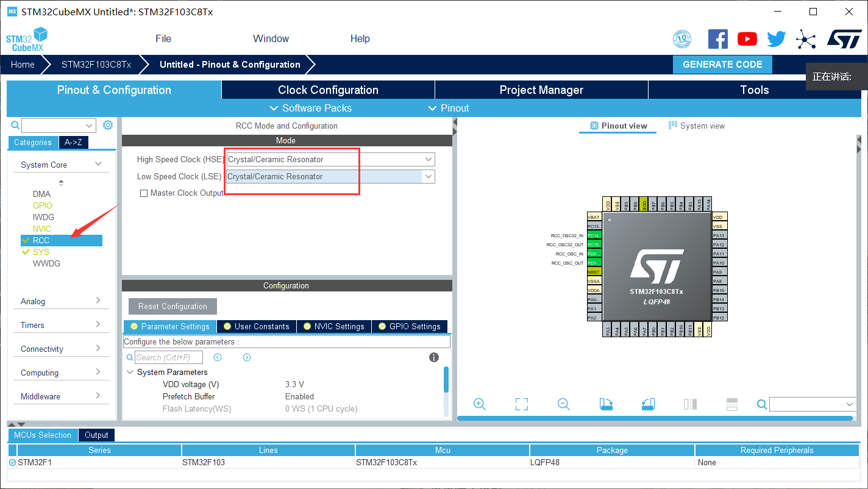Viewport: 868px width, 489px height.
Task: Toggle the RCC peripheral checkmark
Action: point(26,240)
